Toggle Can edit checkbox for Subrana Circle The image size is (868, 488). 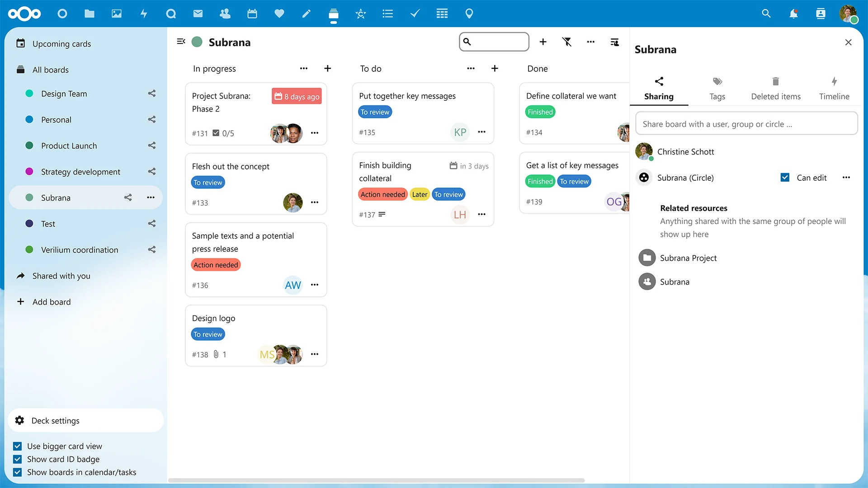pyautogui.click(x=784, y=177)
